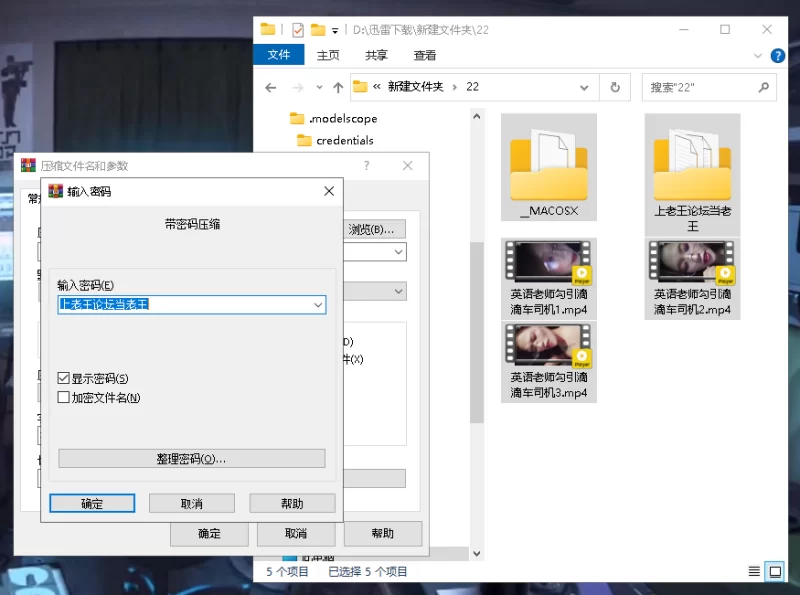Select the __MACOSX folder
This screenshot has height=595, width=800.
(549, 167)
